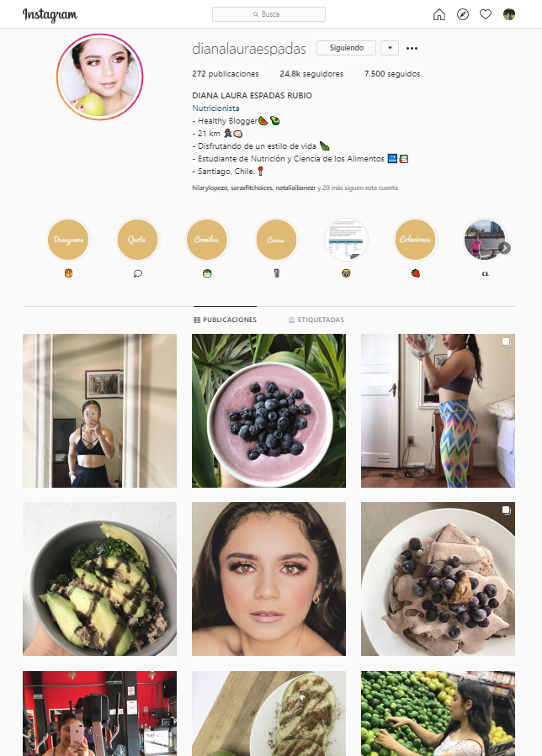Focus the Busca search field
Image resolution: width=542 pixels, height=756 pixels.
click(268, 14)
